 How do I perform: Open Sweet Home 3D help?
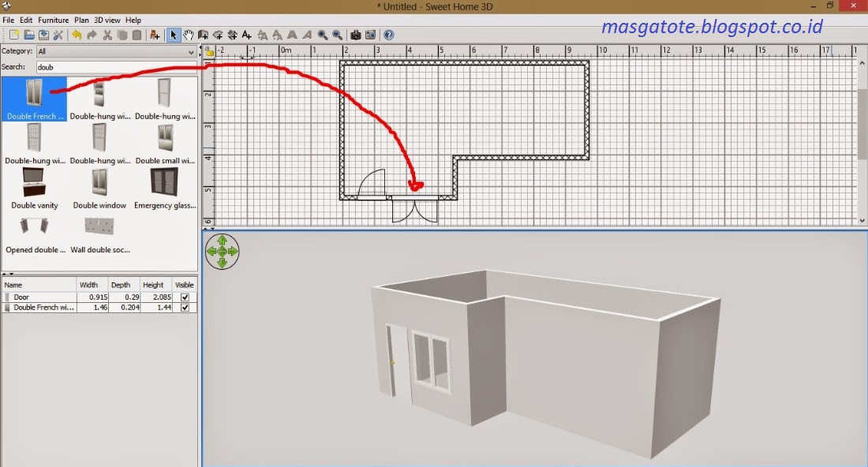(388, 35)
